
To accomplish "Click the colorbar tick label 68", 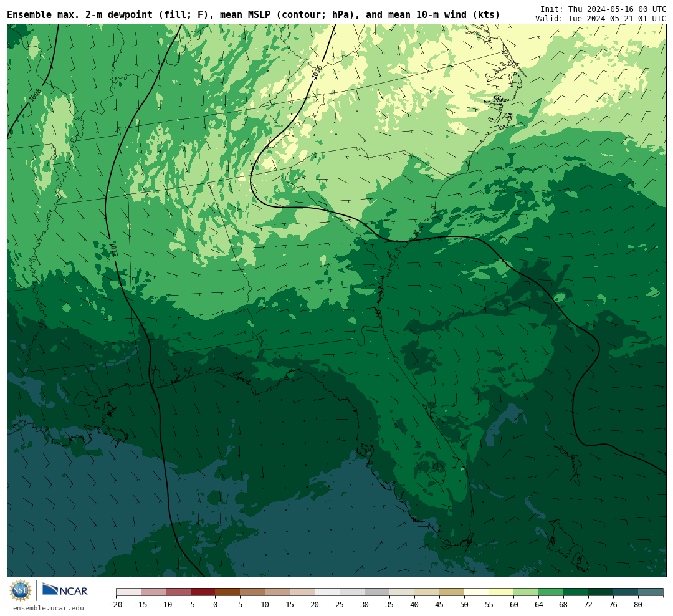I will 563,604.
